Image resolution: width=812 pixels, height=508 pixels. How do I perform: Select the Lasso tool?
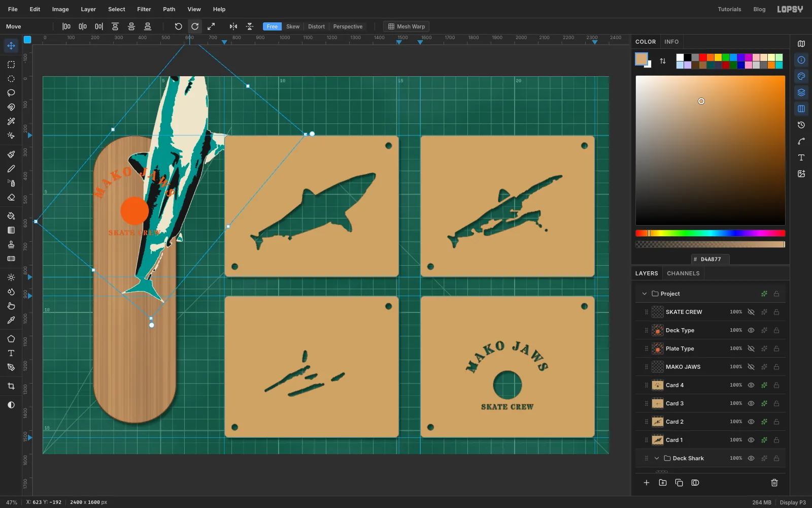click(11, 93)
